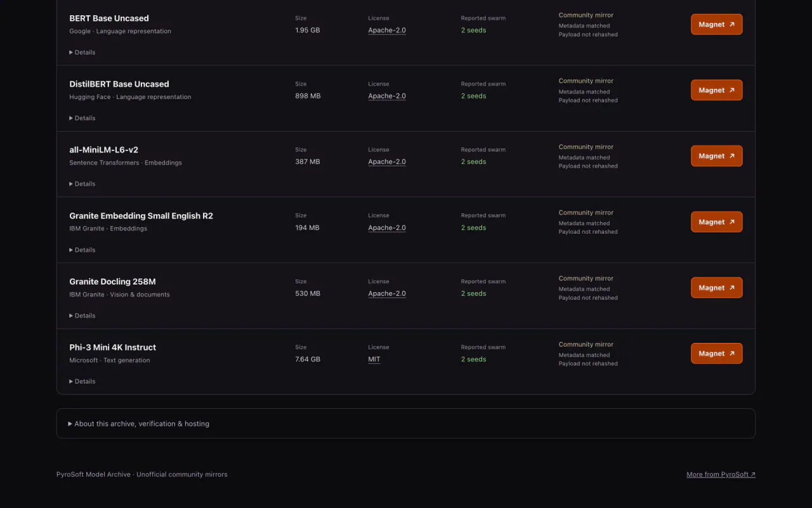The height and width of the screenshot is (508, 812).
Task: Open the MIT license link for Phi-3 Mini
Action: pyautogui.click(x=374, y=359)
